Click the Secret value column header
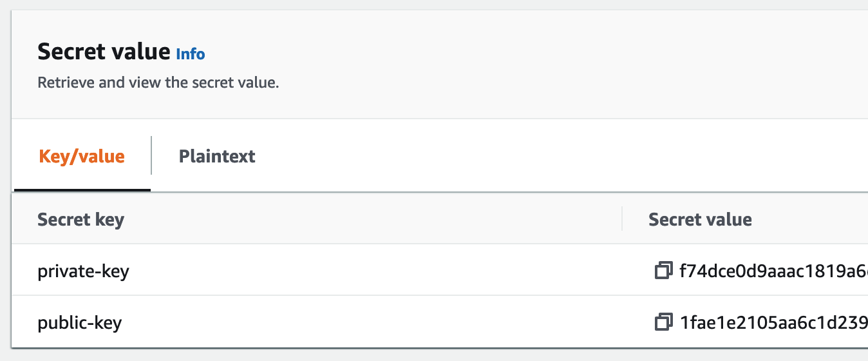868x361 pixels. point(700,219)
